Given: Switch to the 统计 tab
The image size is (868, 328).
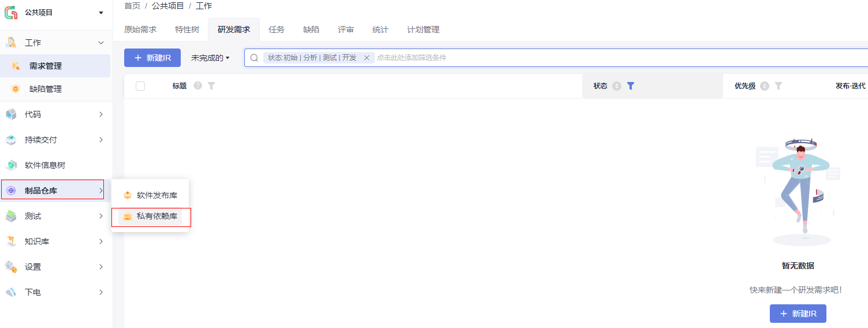Looking at the screenshot, I should (x=381, y=29).
